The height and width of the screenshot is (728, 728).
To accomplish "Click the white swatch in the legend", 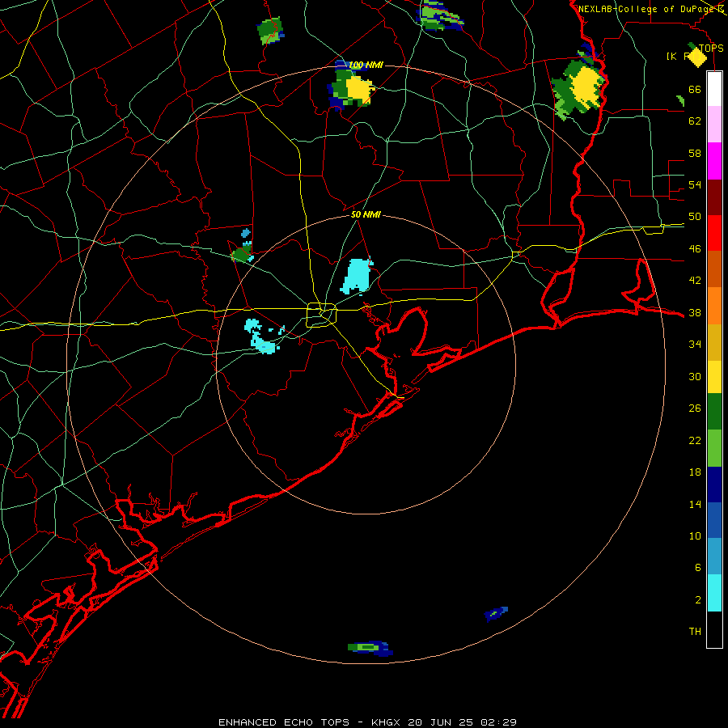I will (714, 89).
